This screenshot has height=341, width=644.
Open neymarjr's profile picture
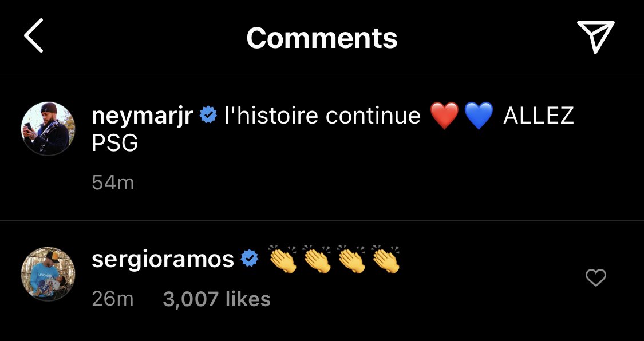[x=48, y=128]
